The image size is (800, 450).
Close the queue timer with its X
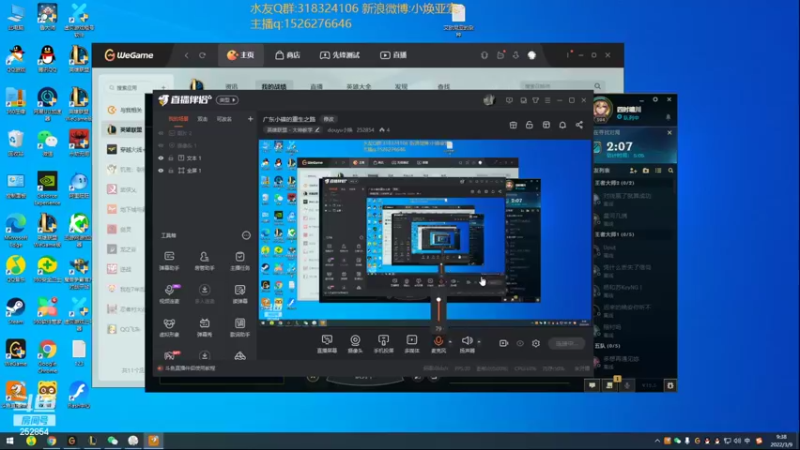point(669,133)
